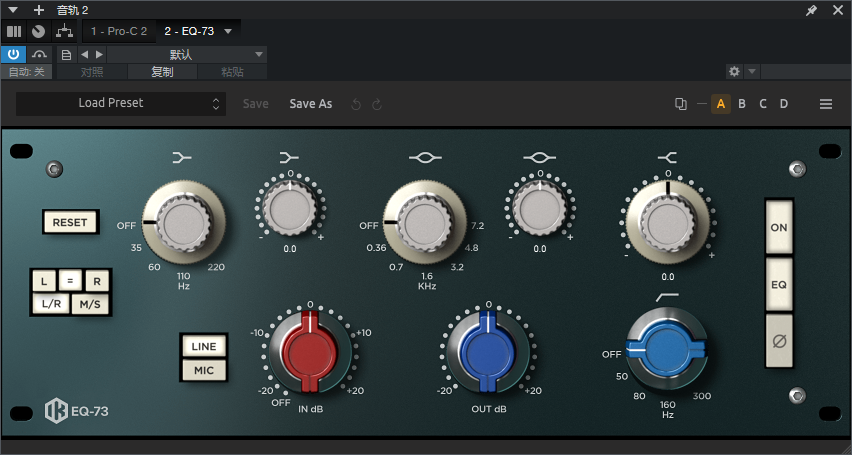
Task: Click the copy A to B icon
Action: coord(681,104)
